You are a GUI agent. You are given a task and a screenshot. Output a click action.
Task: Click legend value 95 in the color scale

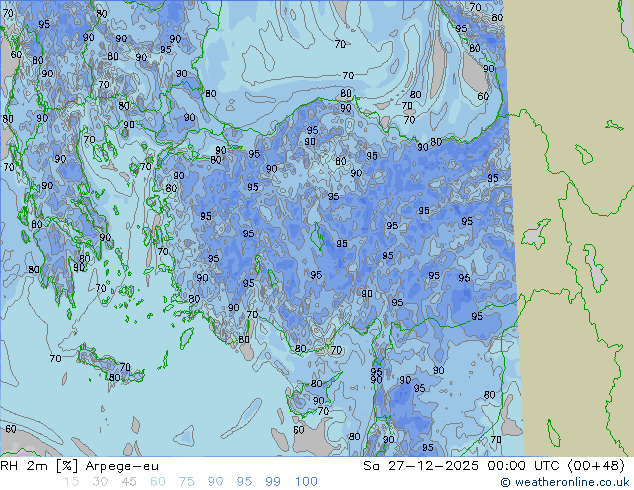click(x=244, y=482)
